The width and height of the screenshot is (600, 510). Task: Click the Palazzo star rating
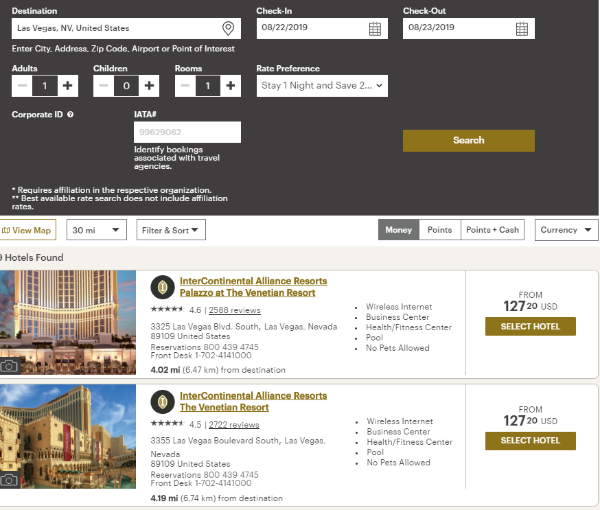click(x=167, y=309)
